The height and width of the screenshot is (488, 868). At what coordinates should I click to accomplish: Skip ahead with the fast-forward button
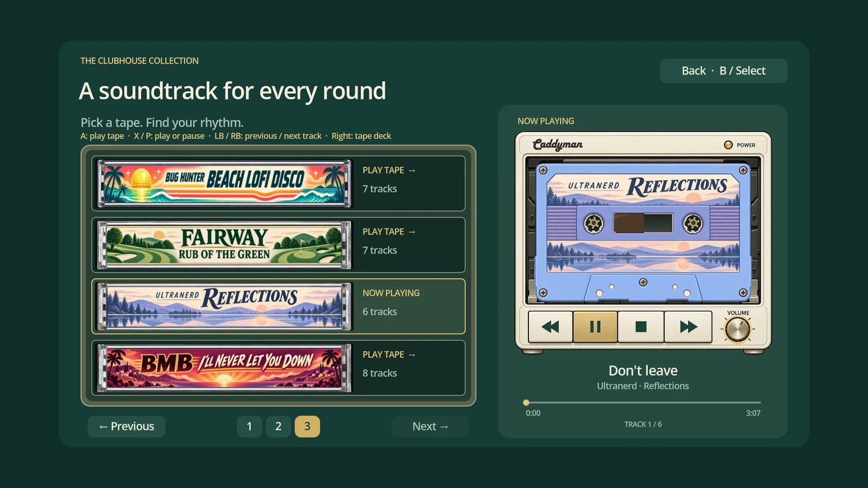point(688,326)
